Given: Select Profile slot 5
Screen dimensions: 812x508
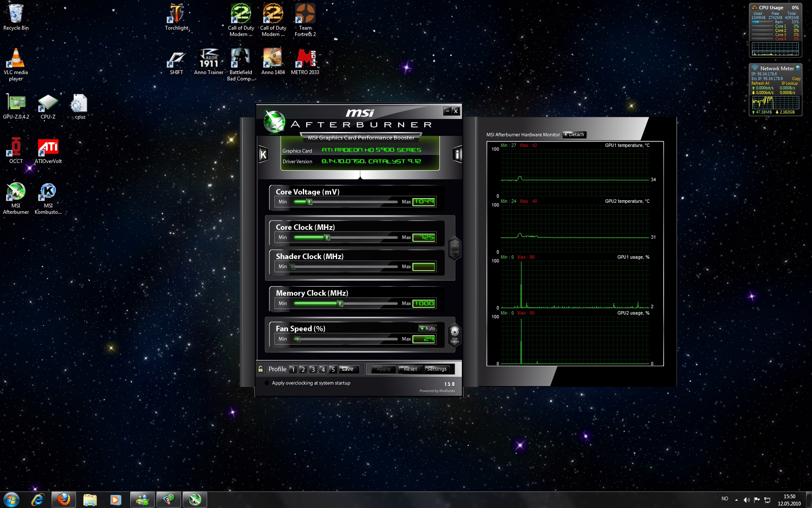Looking at the screenshot, I should (333, 370).
